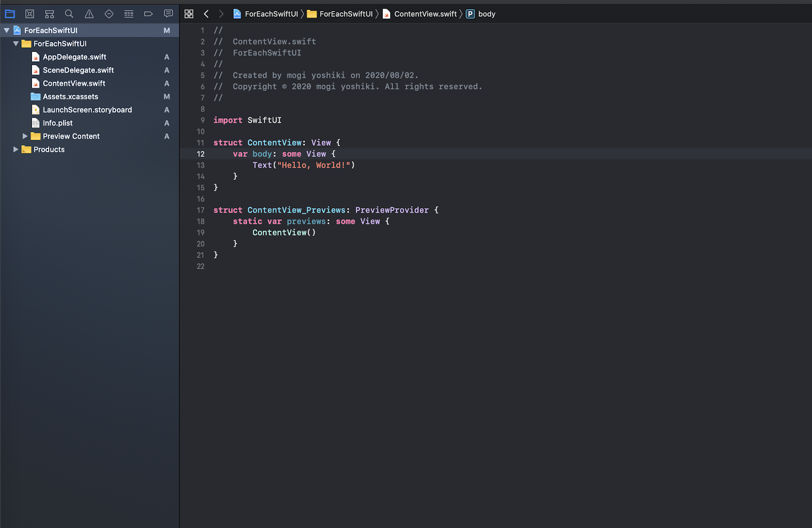The width and height of the screenshot is (812, 528).
Task: Click PreviewProvider protocol name
Action: tap(392, 210)
